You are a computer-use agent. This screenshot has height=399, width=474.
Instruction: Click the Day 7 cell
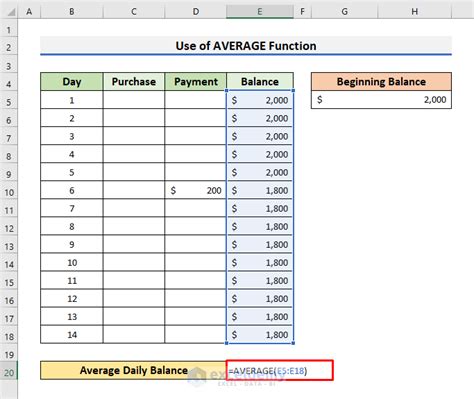click(72, 208)
